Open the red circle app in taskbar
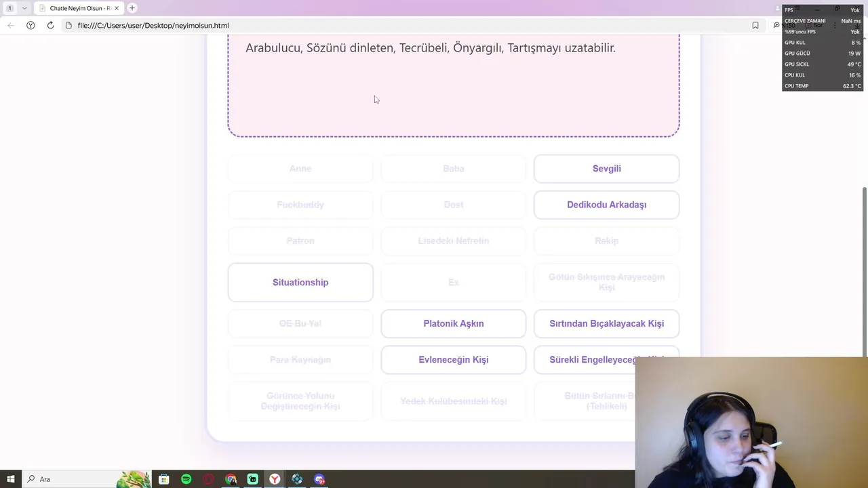The width and height of the screenshot is (868, 488). tap(208, 479)
